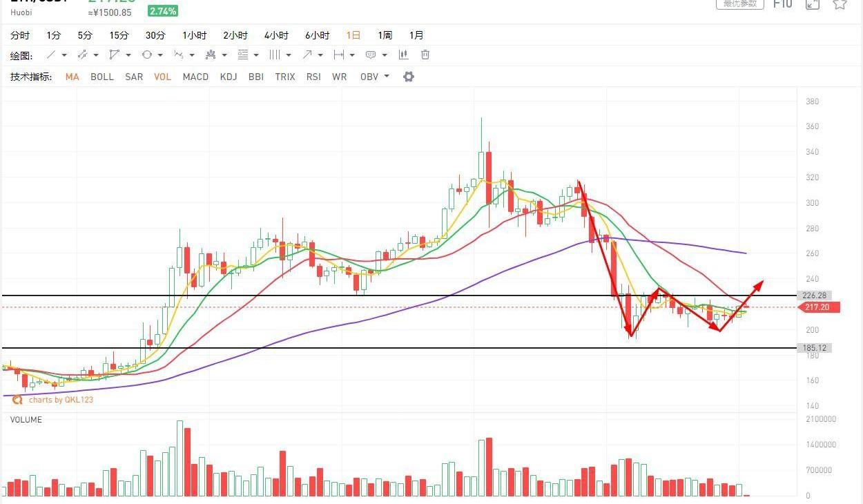Switch to the 1周 timeframe

pos(385,35)
